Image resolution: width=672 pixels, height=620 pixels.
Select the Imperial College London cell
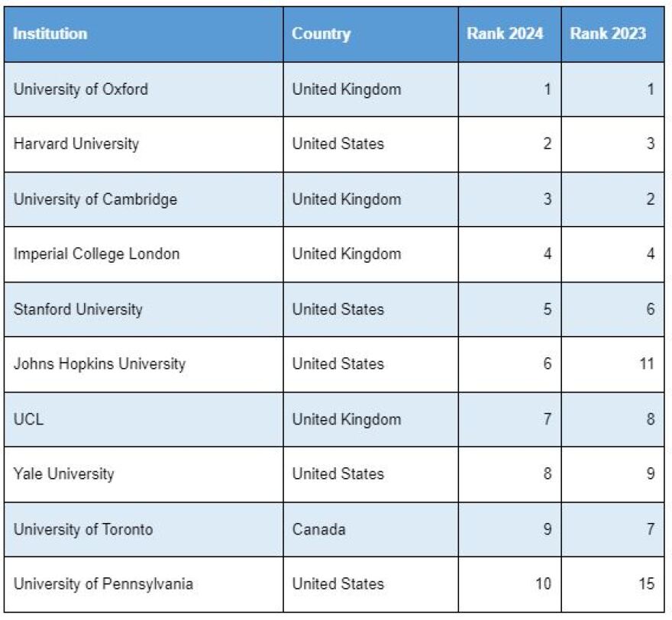pyautogui.click(x=97, y=254)
